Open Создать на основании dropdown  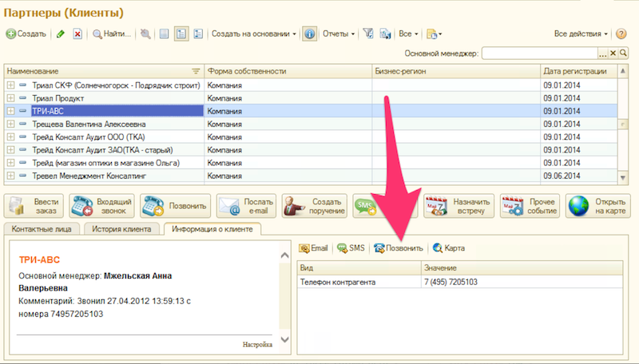click(x=253, y=34)
